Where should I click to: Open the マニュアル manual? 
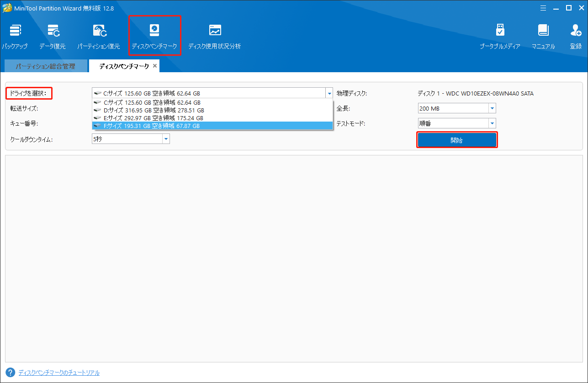pos(543,37)
